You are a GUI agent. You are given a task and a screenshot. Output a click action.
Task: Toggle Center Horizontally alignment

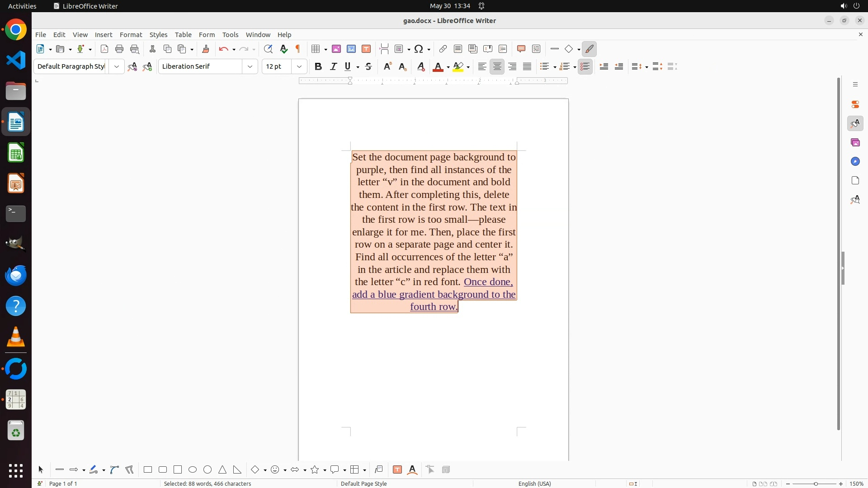point(497,66)
